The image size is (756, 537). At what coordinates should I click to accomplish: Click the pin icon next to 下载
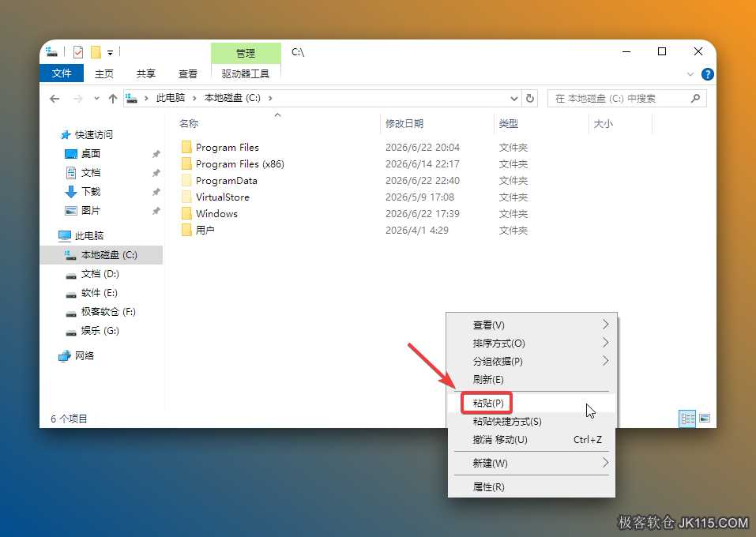(x=156, y=192)
